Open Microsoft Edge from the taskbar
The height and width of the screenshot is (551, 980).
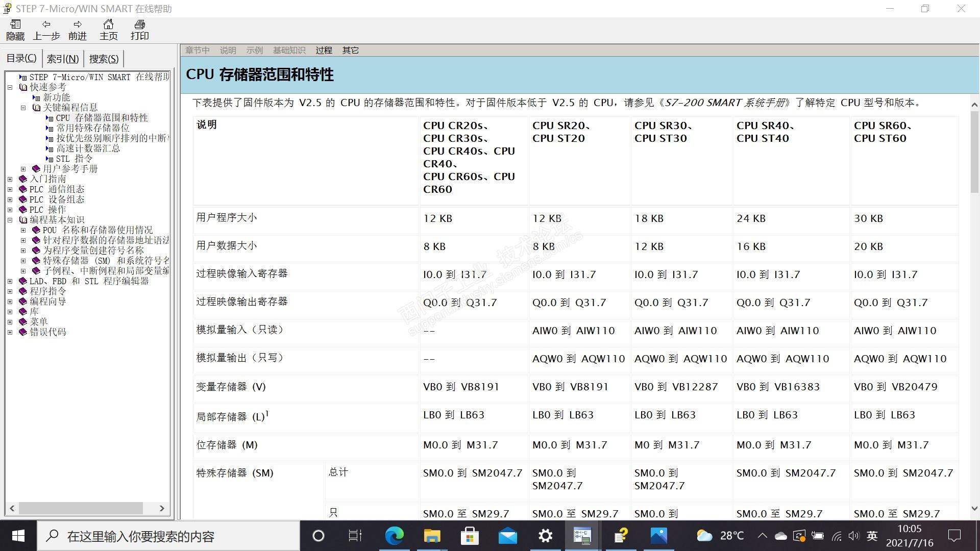(394, 536)
